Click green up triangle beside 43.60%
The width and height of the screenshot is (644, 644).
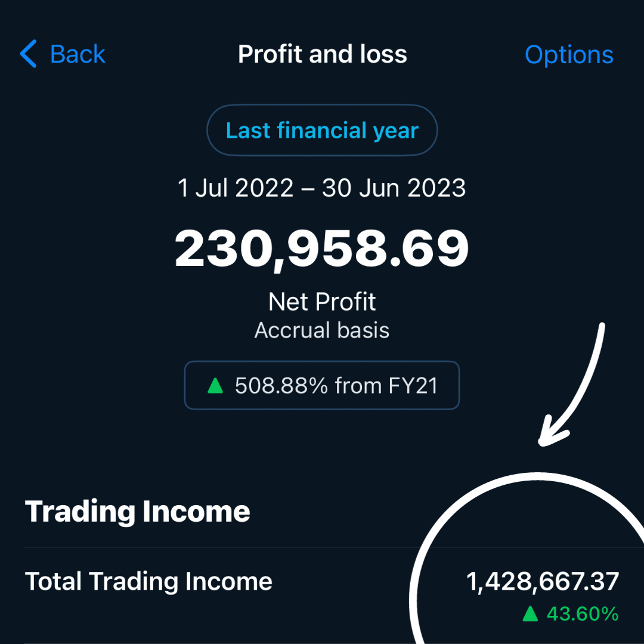530,614
